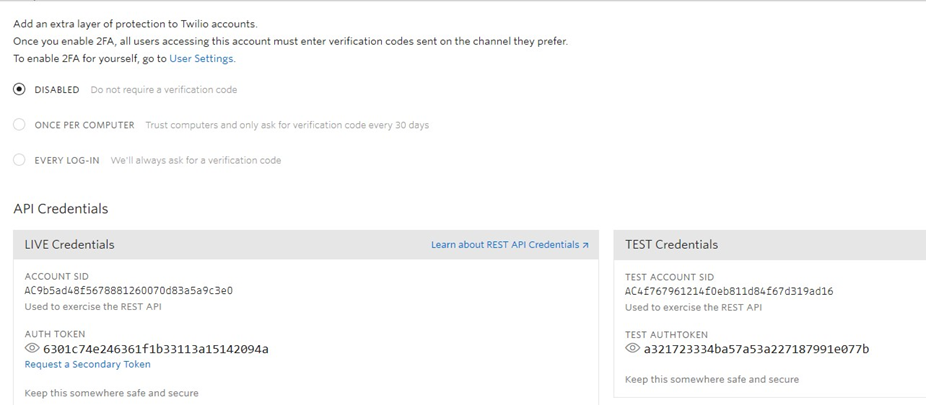Open Learn about REST API Credentials link

(x=505, y=245)
